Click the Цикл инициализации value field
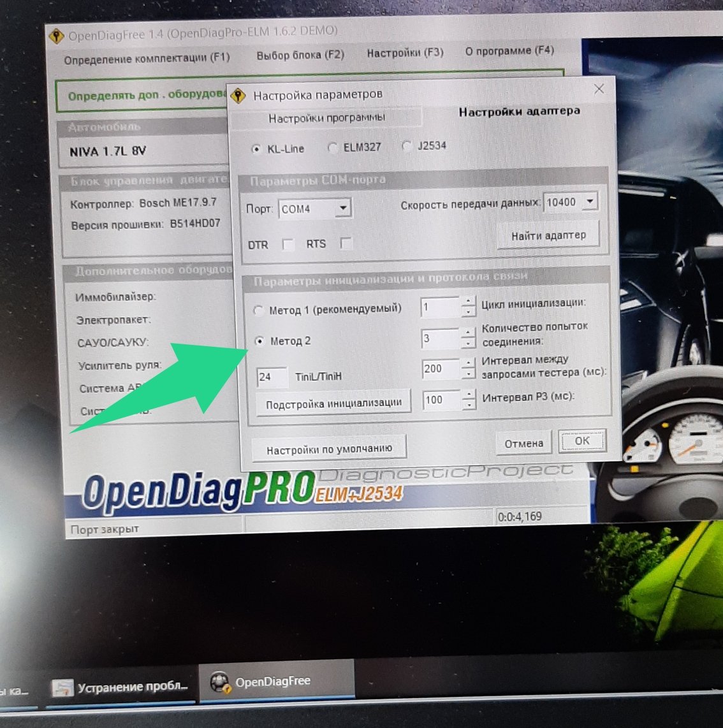 point(441,307)
